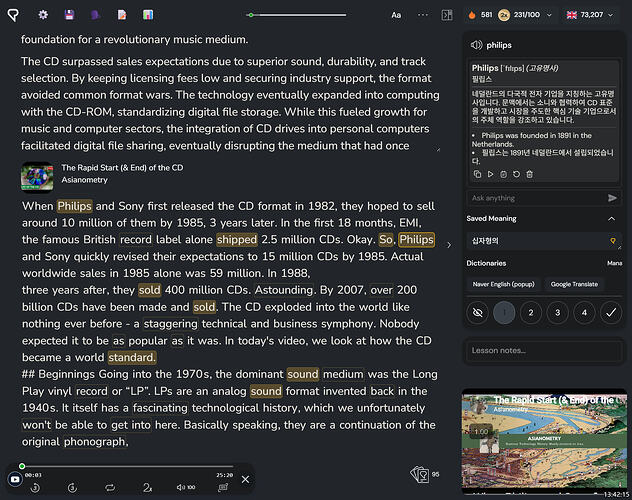This screenshot has width=632, height=500.
Task: Open the colorful statistics chart icon
Action: [148, 15]
